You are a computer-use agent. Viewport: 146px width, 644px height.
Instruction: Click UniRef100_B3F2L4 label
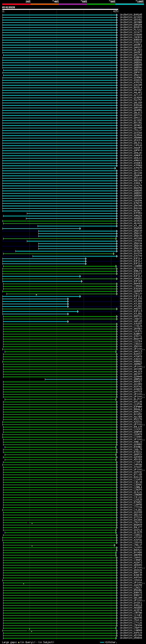point(131,259)
